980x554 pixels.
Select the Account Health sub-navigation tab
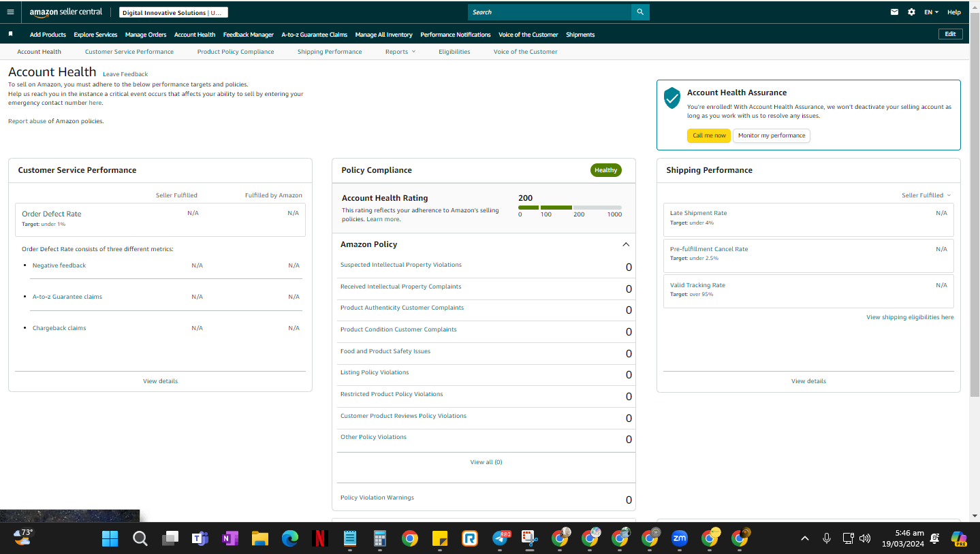tap(39, 52)
